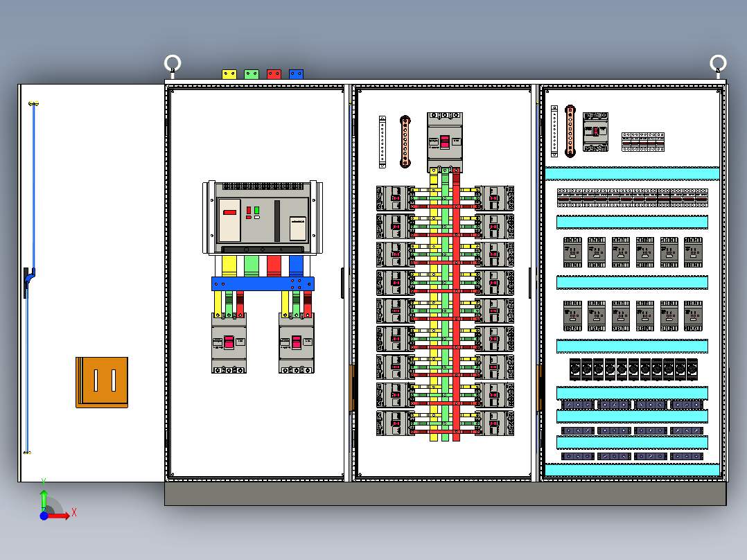
Task: Click the red busbar terminal atop the cabinet
Action: (274, 74)
